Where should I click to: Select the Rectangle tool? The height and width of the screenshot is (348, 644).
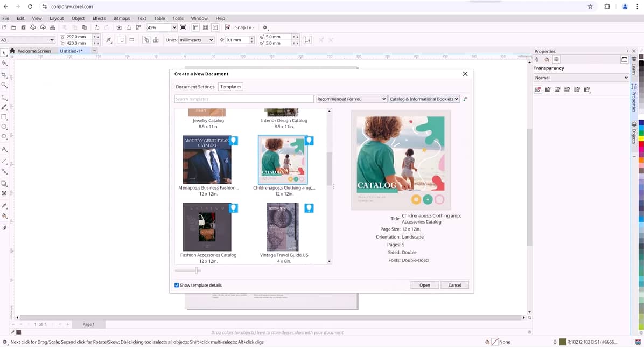[x=4, y=117]
